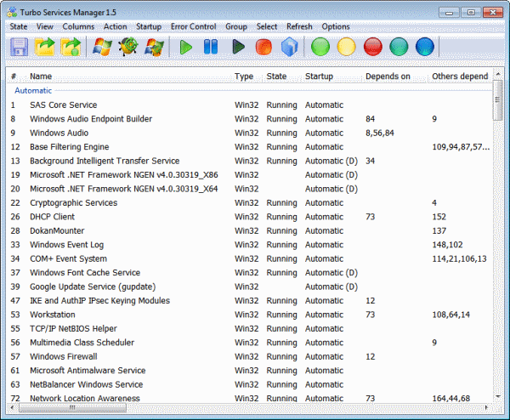The height and width of the screenshot is (420, 510).
Task: Click the scroll right arrow
Action: [487, 407]
